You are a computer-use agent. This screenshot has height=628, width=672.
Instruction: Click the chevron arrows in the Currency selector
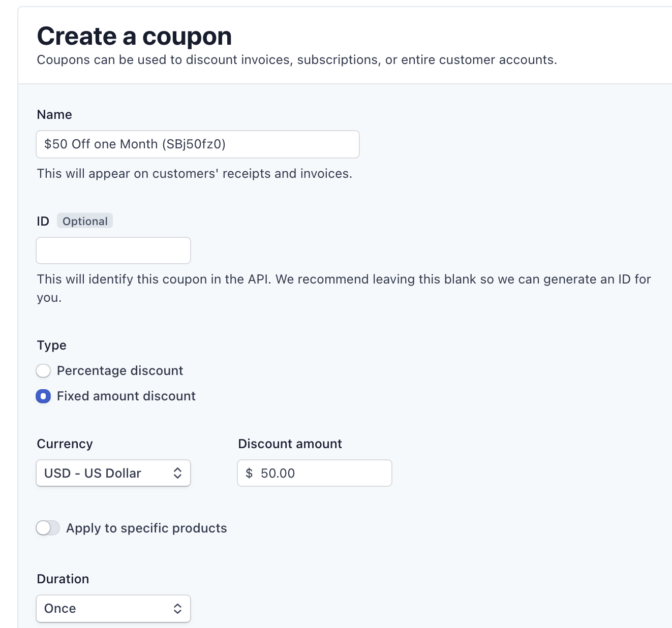pyautogui.click(x=177, y=474)
